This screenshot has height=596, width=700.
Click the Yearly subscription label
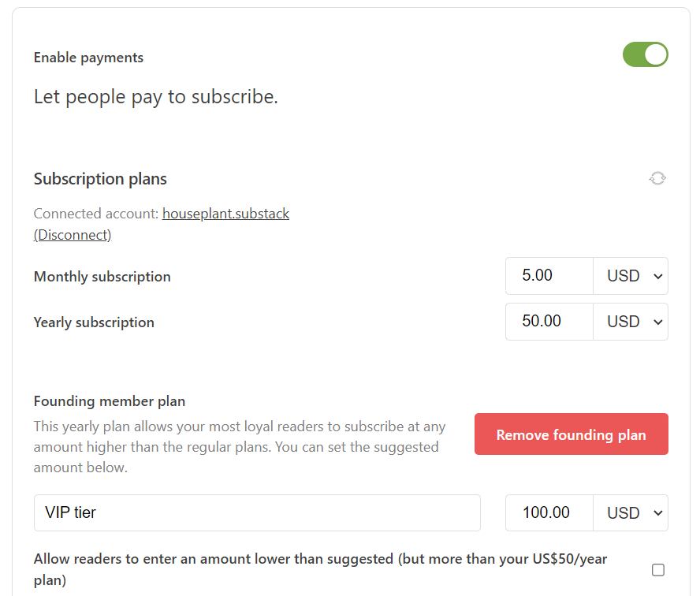coord(93,322)
